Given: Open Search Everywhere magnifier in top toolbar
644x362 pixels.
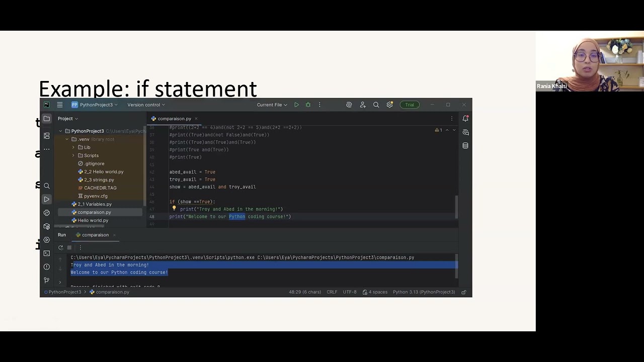Looking at the screenshot, I should click(376, 105).
